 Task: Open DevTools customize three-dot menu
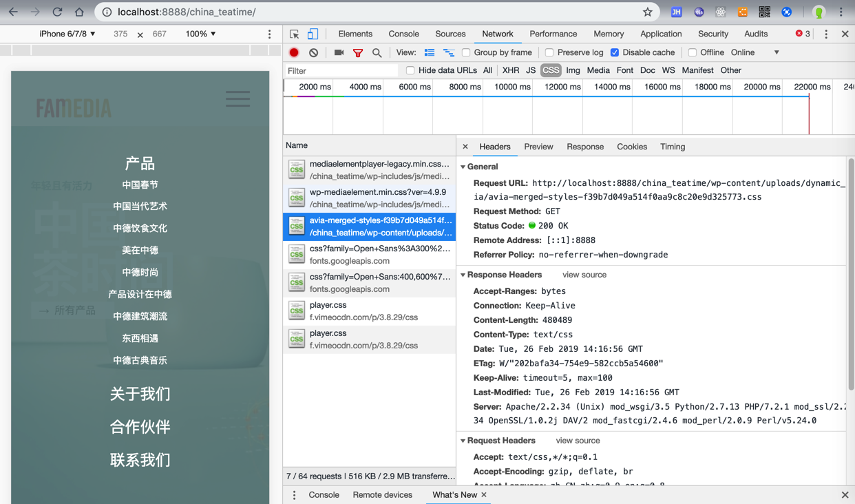826,34
